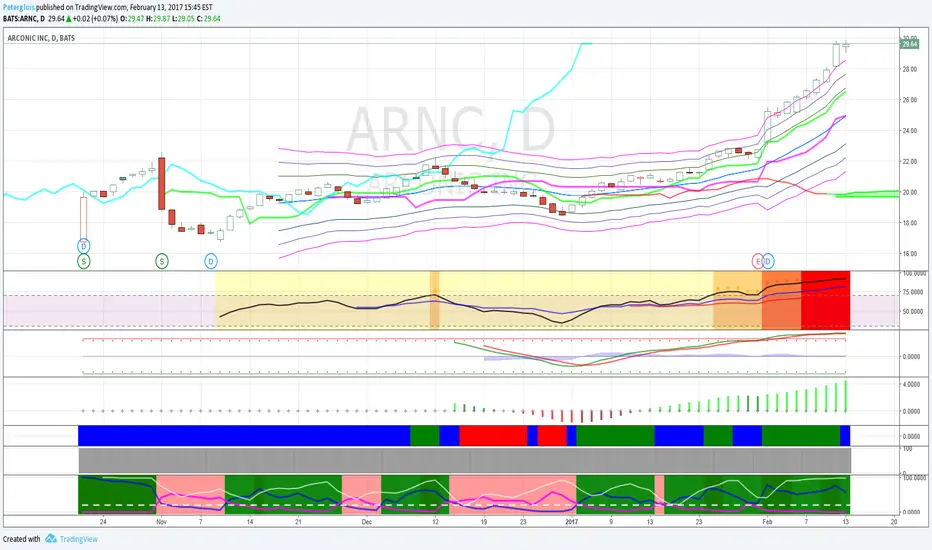The height and width of the screenshot is (550, 932).
Task: Click the 16.00 price axis label
Action: click(909, 254)
